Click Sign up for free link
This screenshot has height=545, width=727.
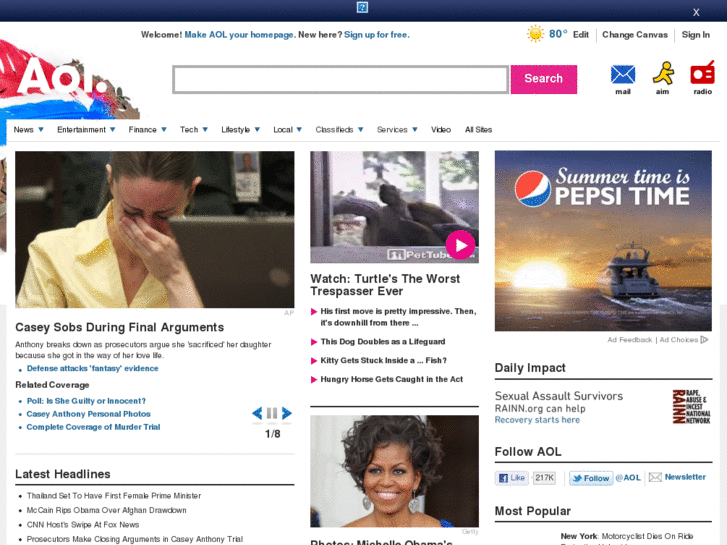376,35
